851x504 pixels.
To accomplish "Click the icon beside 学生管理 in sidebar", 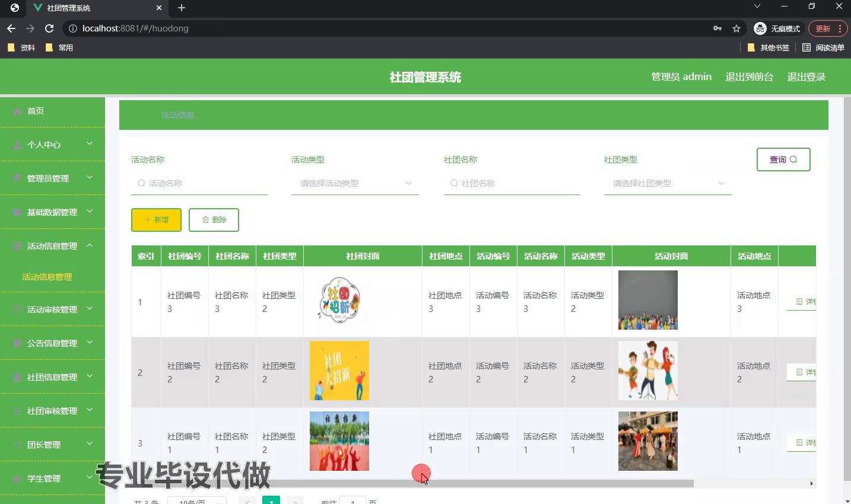I will [x=17, y=479].
